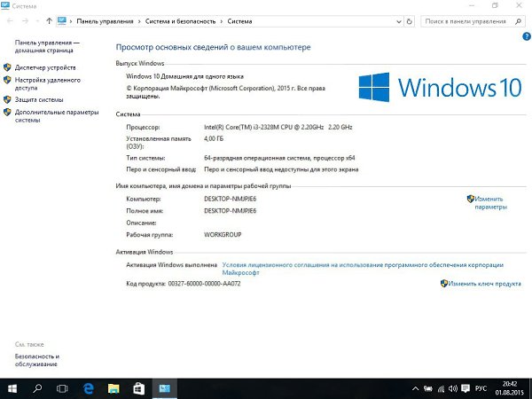Click the product ID 00327-60000-00000-AA072

coord(204,284)
